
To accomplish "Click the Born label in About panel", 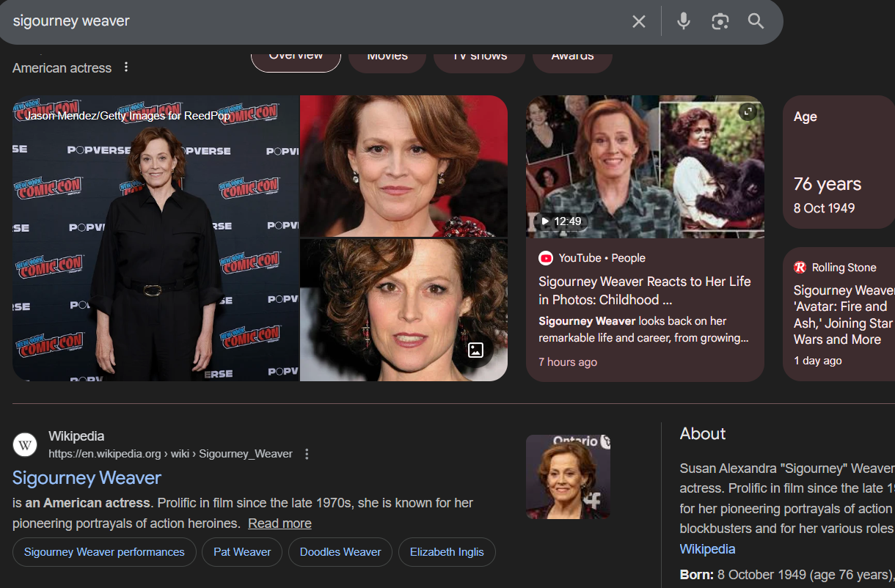I will click(697, 575).
